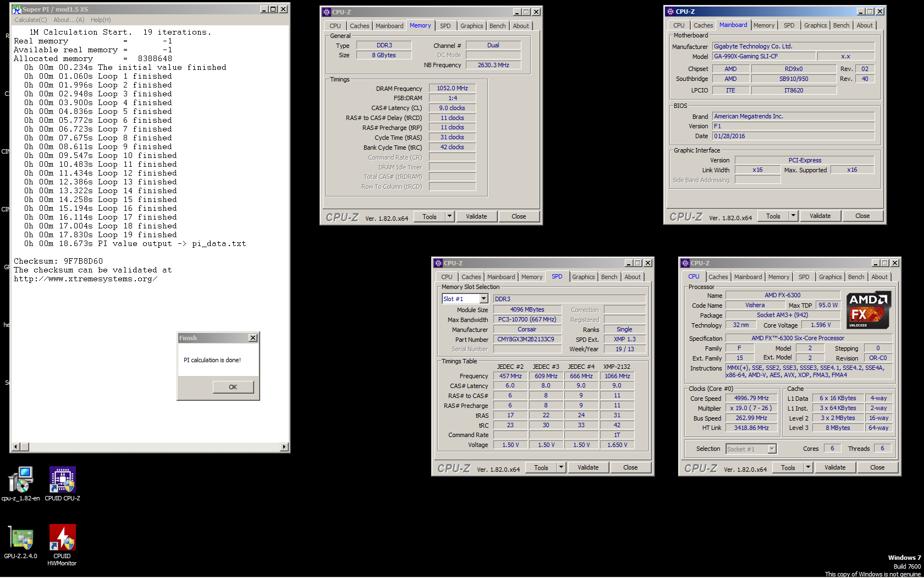Viewport: 924px width, 578px height.
Task: Click the XMP voltage 1.650 V cell
Action: point(617,445)
